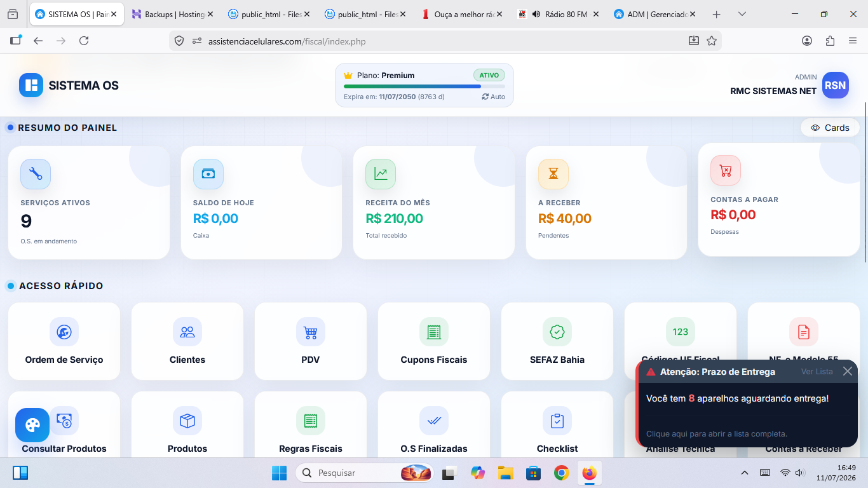Open the Cupons Fiscais receipt icon

point(434,332)
